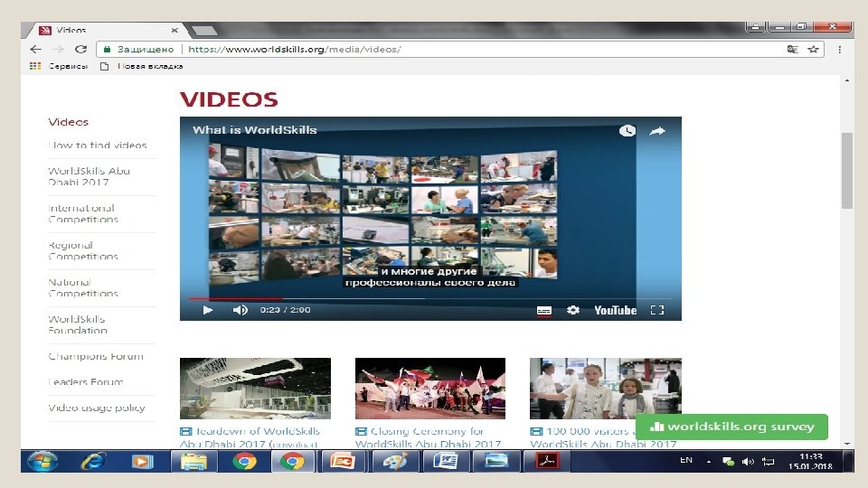Open the translate page icon
This screenshot has height=488, width=868.
point(793,49)
